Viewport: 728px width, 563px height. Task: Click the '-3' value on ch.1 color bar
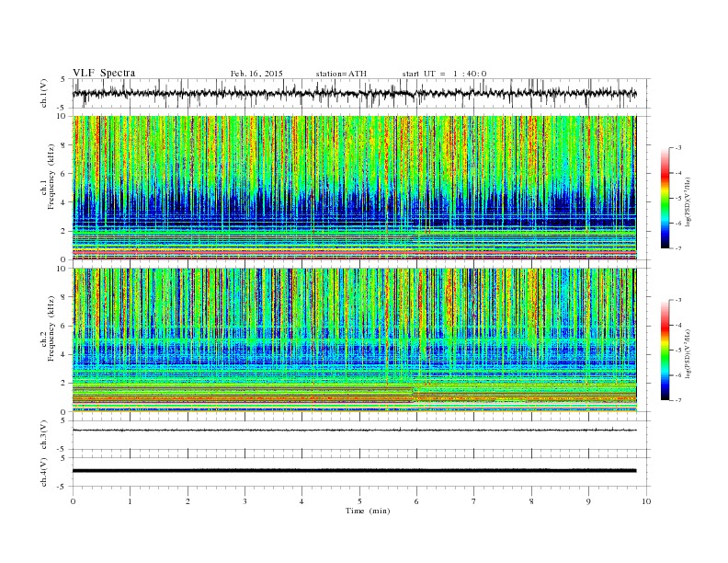[677, 148]
